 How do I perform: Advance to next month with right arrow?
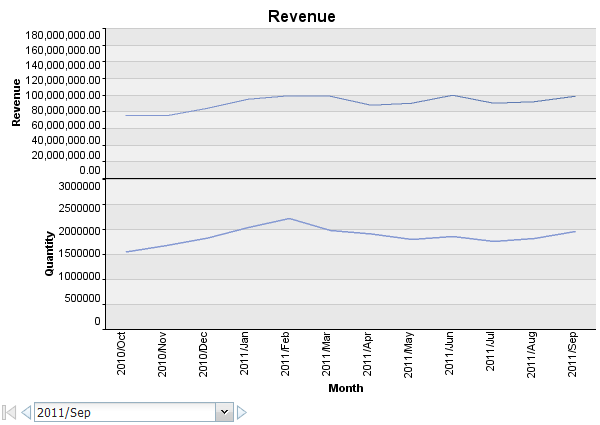(241, 412)
